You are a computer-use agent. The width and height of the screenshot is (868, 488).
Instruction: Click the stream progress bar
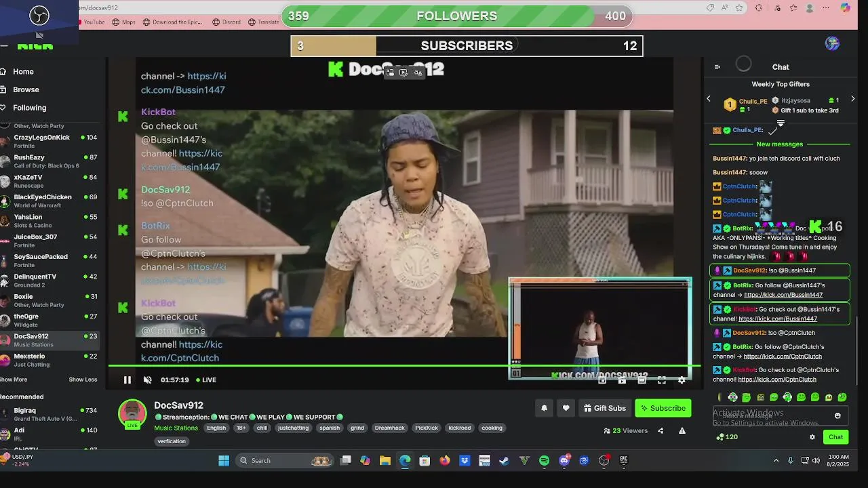coord(403,366)
